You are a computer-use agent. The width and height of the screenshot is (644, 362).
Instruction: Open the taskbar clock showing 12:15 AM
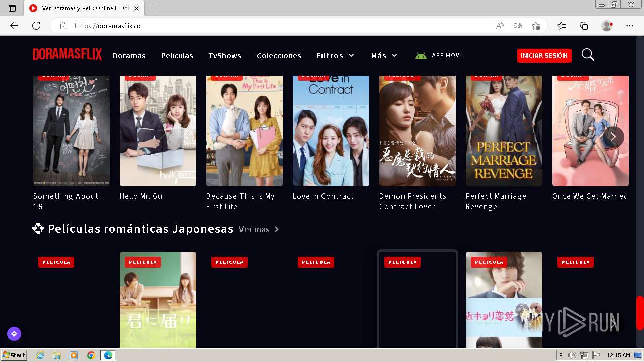point(618,355)
